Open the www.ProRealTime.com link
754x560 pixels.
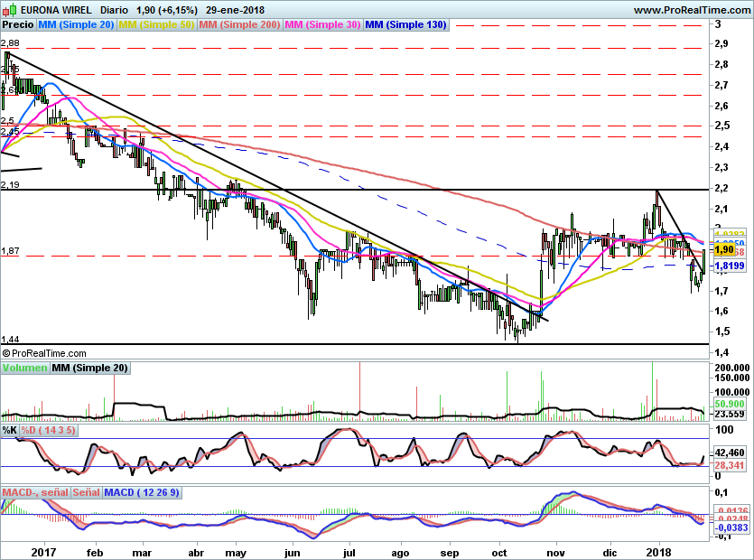pyautogui.click(x=692, y=9)
